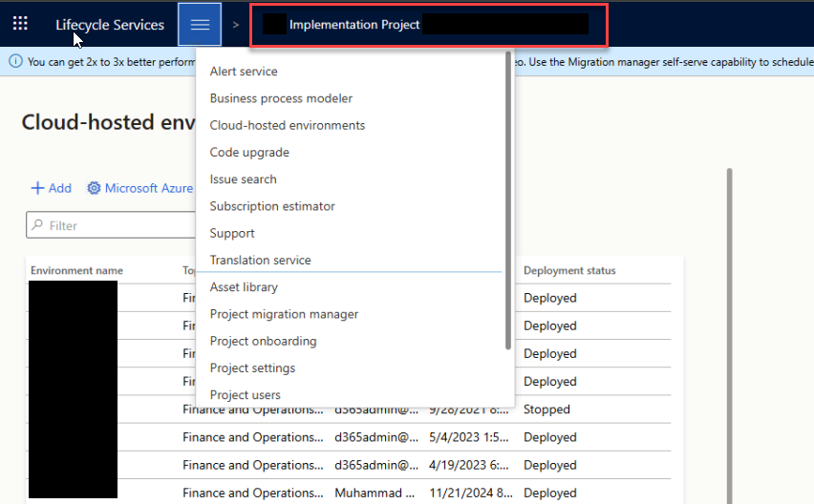Click the 11/21/2024 date cell
The image size is (814, 504).
[x=470, y=493]
